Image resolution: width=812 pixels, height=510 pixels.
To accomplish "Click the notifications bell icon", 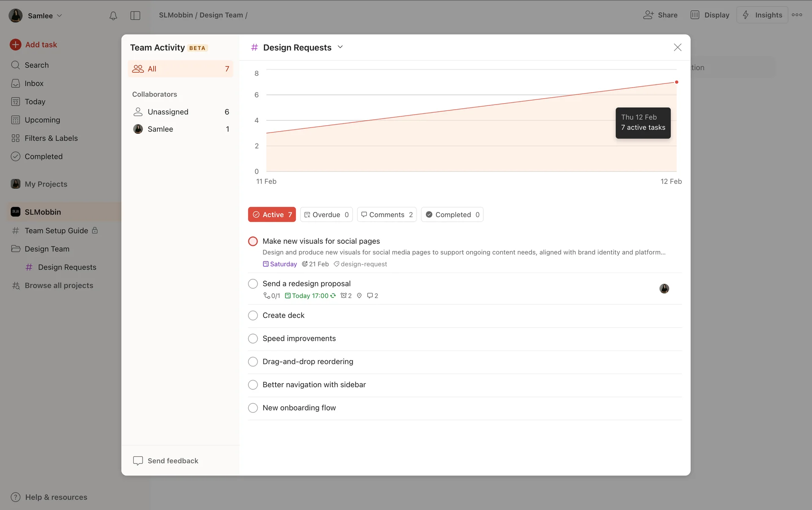I will 113,16.
